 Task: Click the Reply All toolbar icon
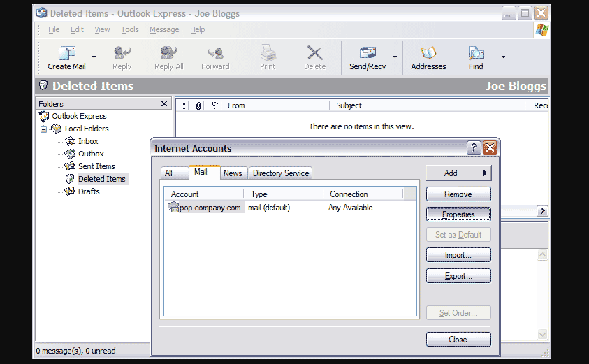(168, 53)
